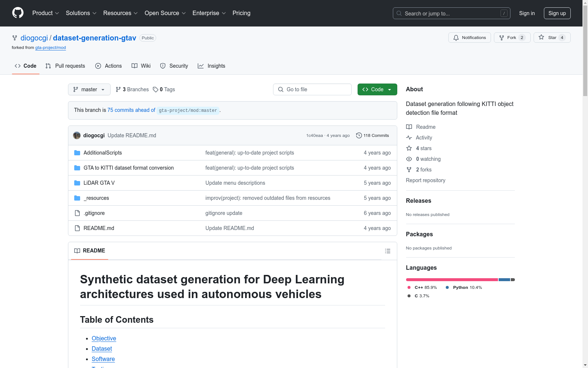Click the fork icon beside 2 forks

pos(409,170)
